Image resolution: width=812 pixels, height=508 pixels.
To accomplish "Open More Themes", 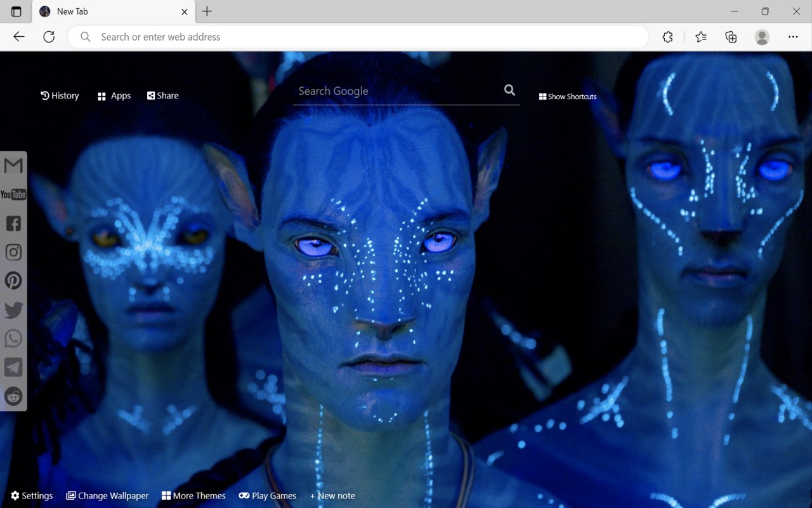I will 193,496.
